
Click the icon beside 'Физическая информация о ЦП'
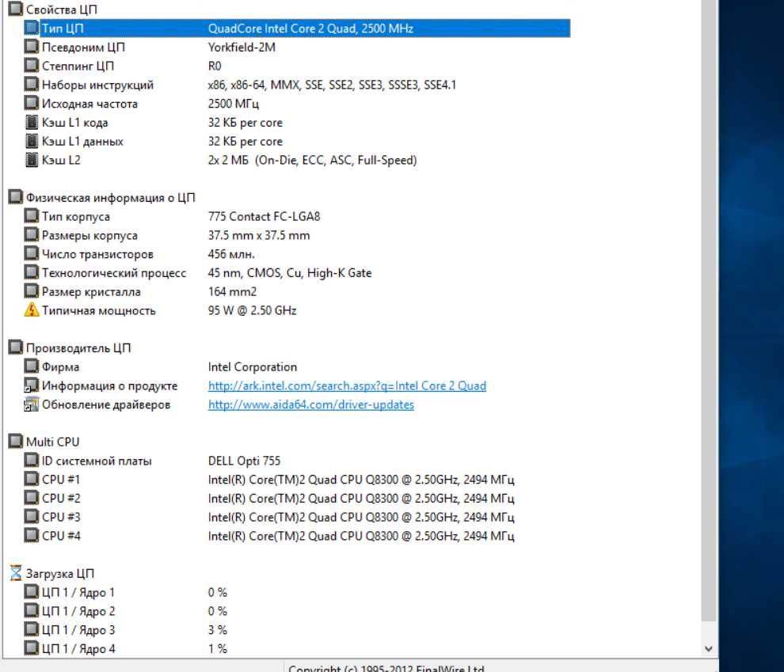[x=16, y=197]
